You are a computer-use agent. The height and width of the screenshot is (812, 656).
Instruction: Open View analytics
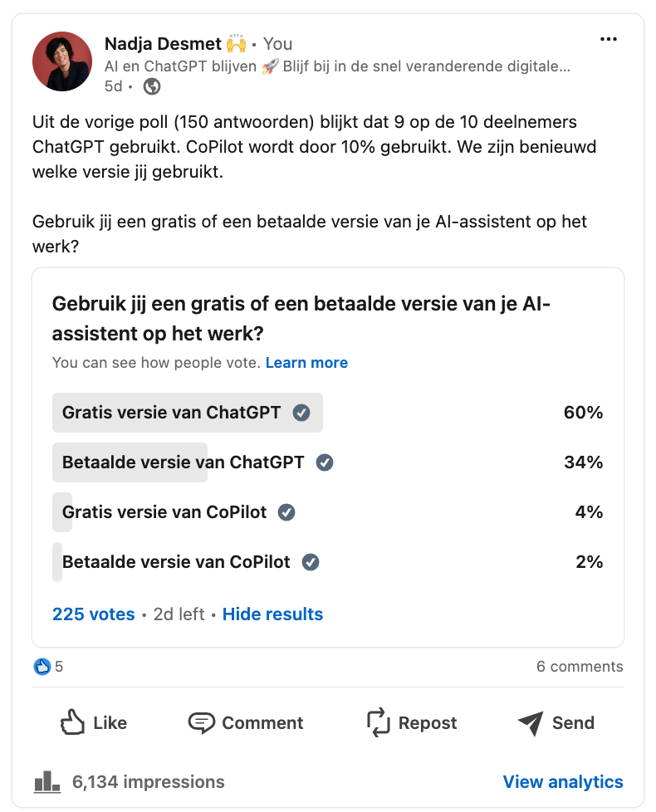563,781
